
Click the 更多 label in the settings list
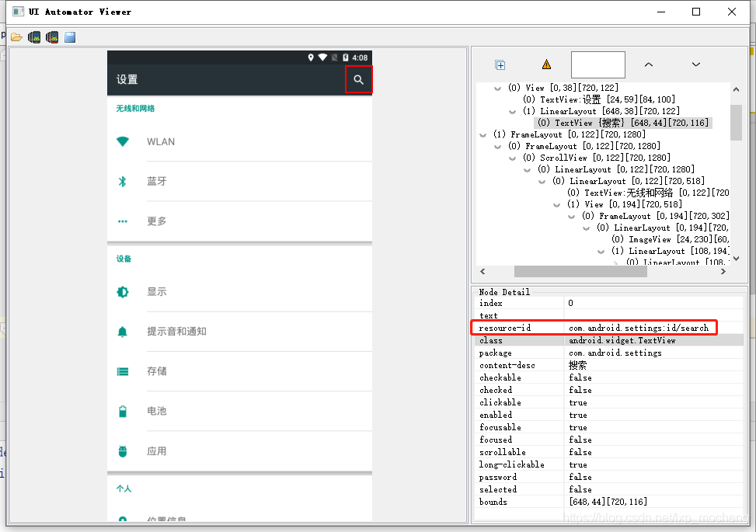pos(157,221)
